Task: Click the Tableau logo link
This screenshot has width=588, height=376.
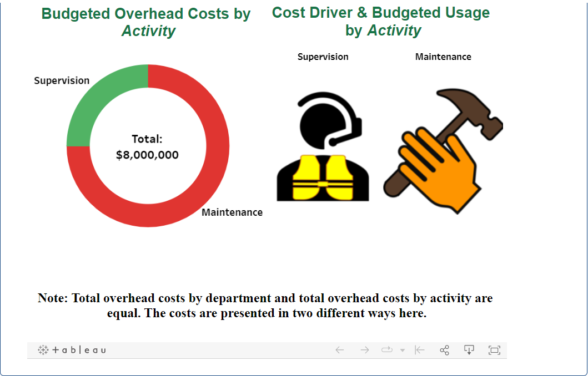Action: coord(71,350)
